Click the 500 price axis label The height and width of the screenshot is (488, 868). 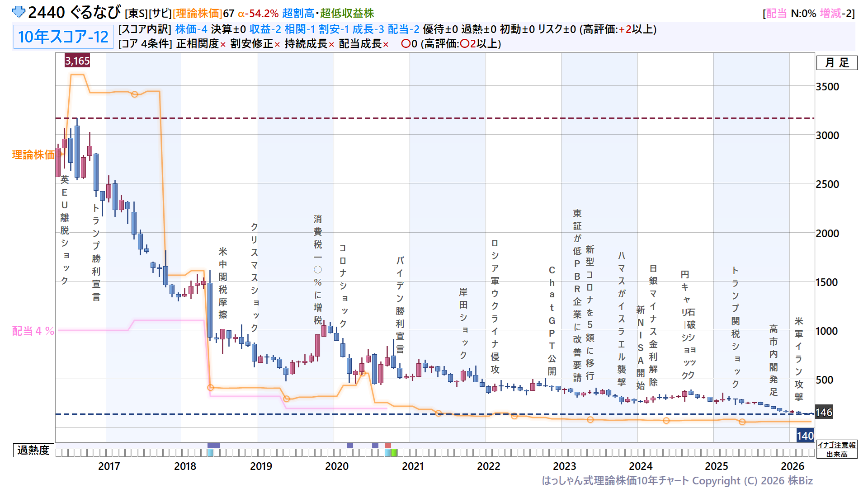[825, 380]
